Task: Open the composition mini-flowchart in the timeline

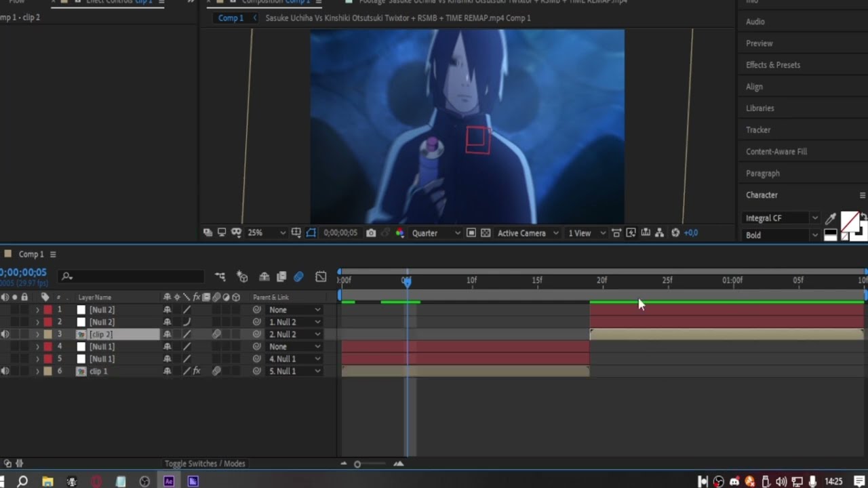Action: coord(220,277)
